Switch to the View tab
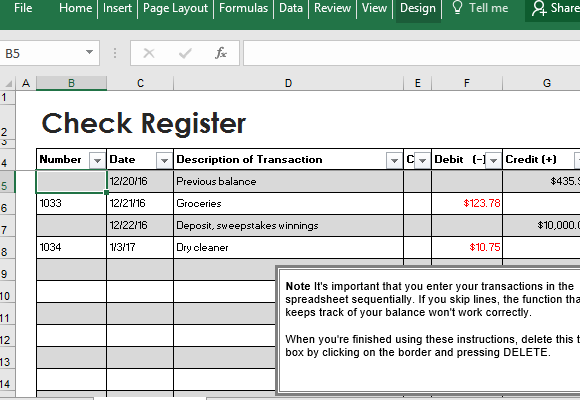 point(374,8)
